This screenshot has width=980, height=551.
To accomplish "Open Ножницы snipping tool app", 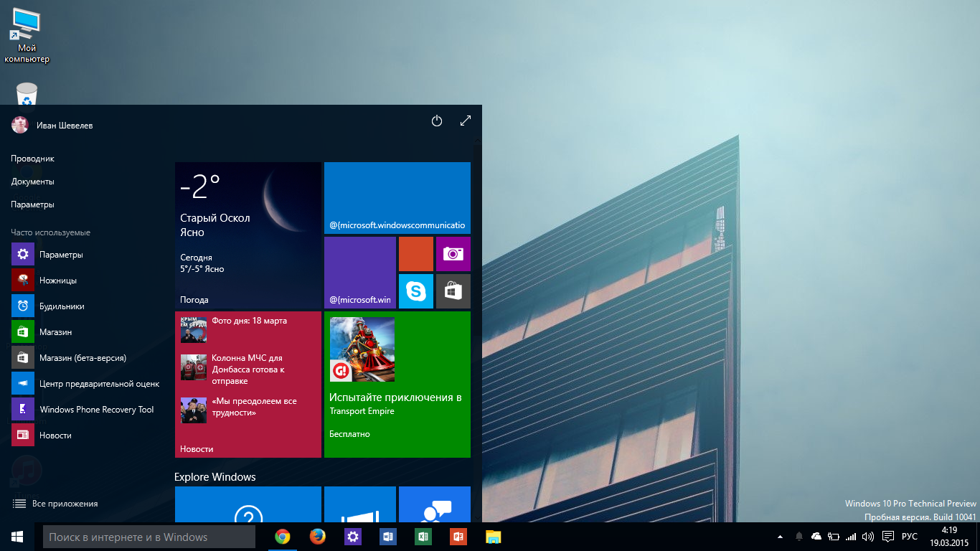I will pos(57,281).
